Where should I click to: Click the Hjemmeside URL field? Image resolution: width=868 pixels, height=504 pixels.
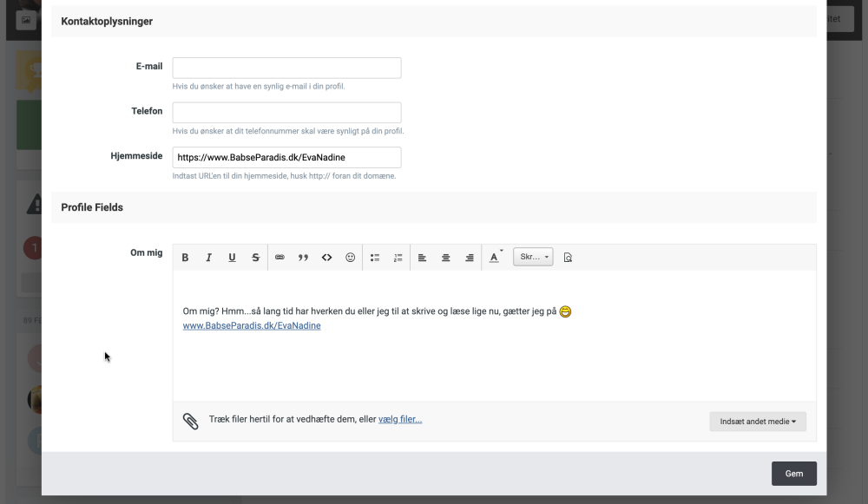pyautogui.click(x=286, y=158)
